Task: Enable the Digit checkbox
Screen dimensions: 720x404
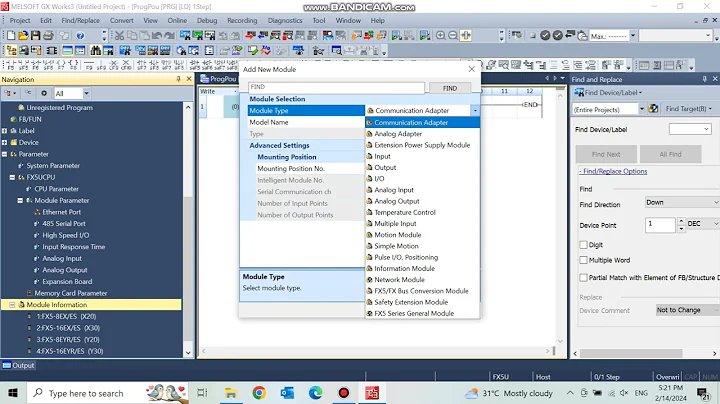Action: 584,245
